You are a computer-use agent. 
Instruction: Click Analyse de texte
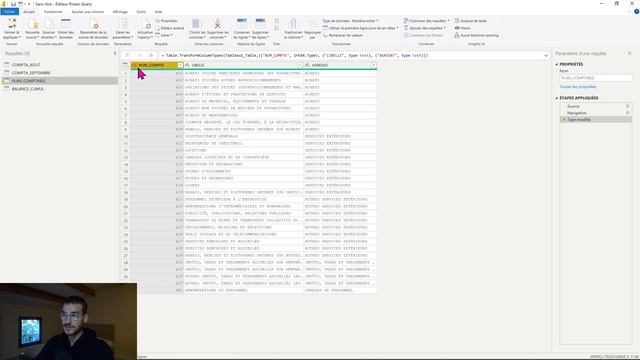[471, 21]
